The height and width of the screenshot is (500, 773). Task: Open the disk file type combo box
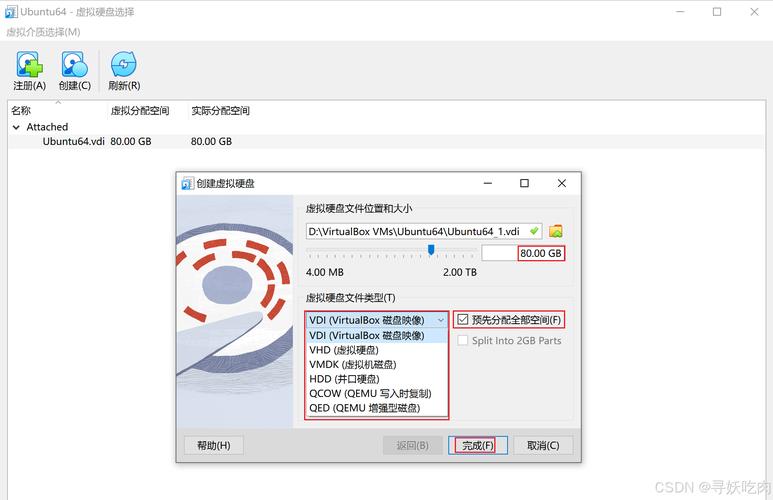pyautogui.click(x=377, y=320)
